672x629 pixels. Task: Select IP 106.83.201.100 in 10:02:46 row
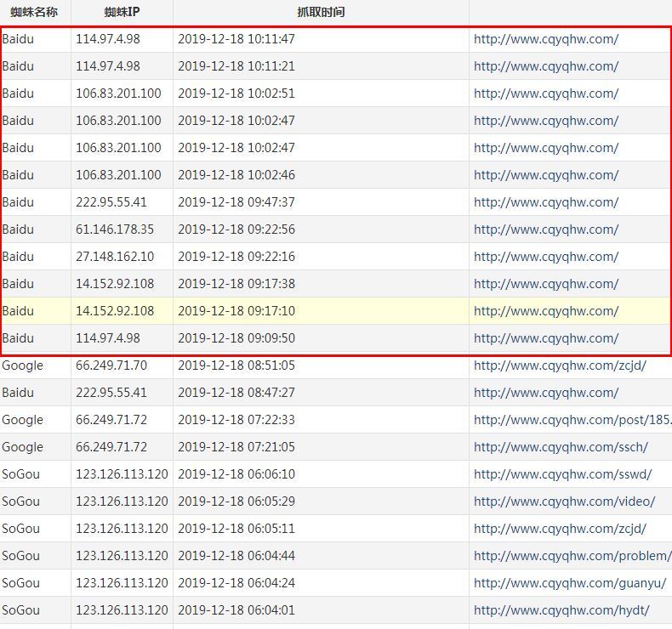119,175
